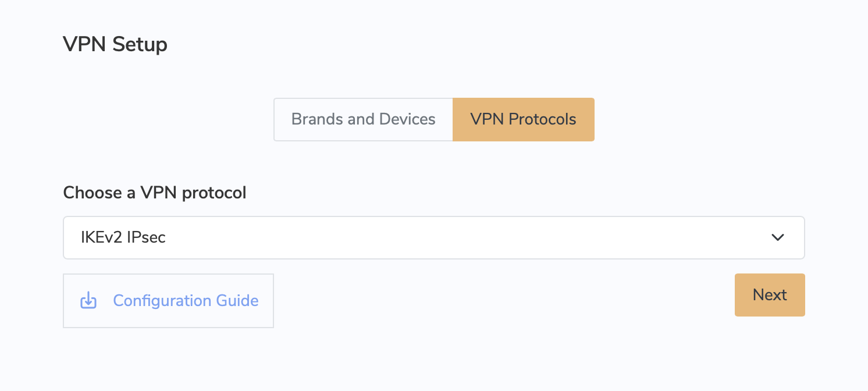Image resolution: width=868 pixels, height=391 pixels.
Task: Click the word Devices in the tab selector
Action: [x=407, y=119]
